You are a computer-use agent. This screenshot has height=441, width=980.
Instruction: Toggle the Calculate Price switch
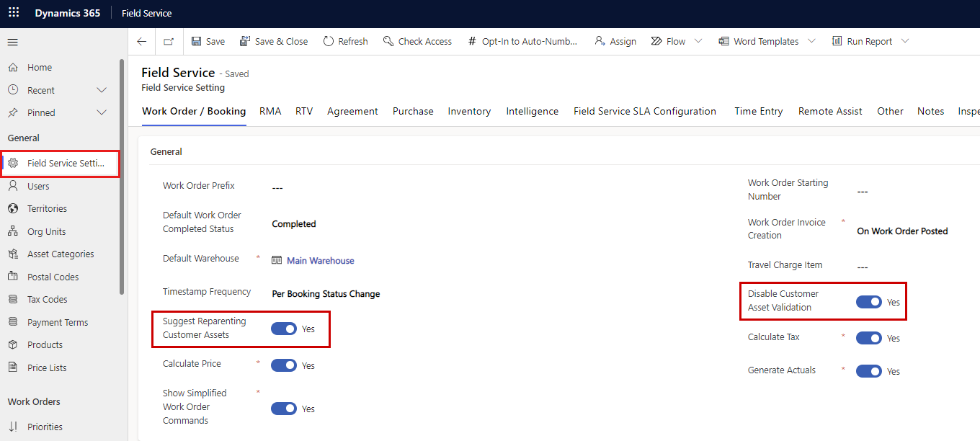click(284, 365)
